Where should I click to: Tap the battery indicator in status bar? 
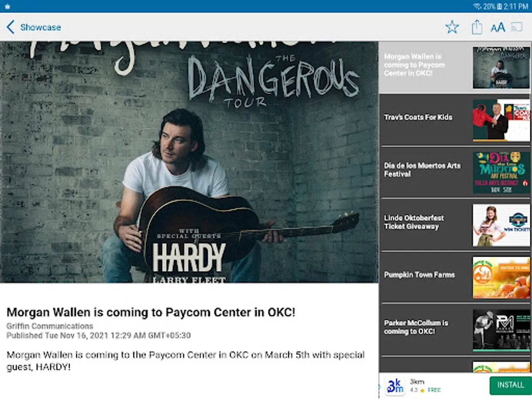(500, 6)
